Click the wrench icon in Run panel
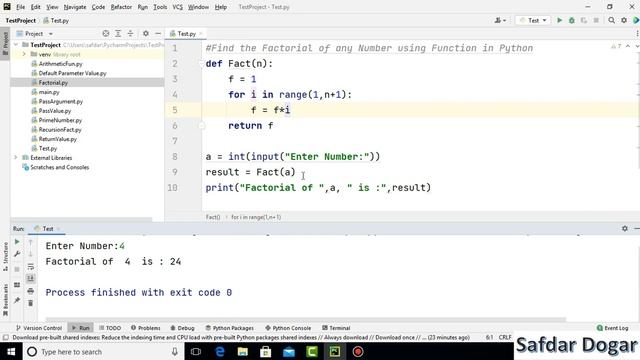 tap(17, 254)
